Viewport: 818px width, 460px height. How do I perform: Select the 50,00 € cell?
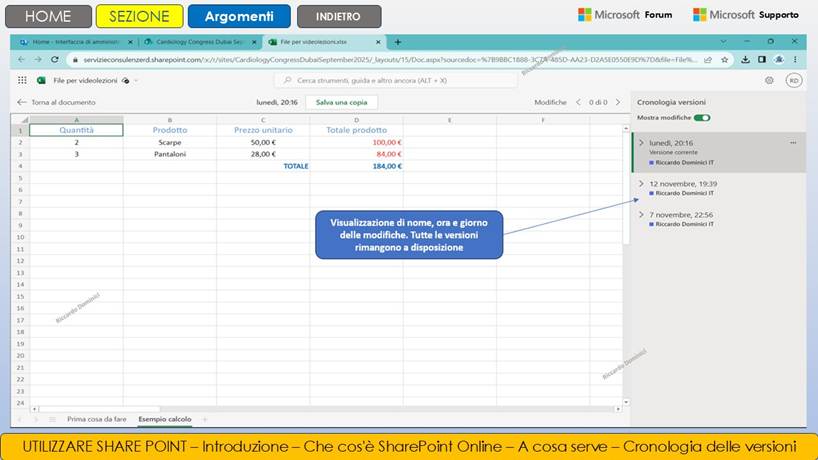pos(263,142)
